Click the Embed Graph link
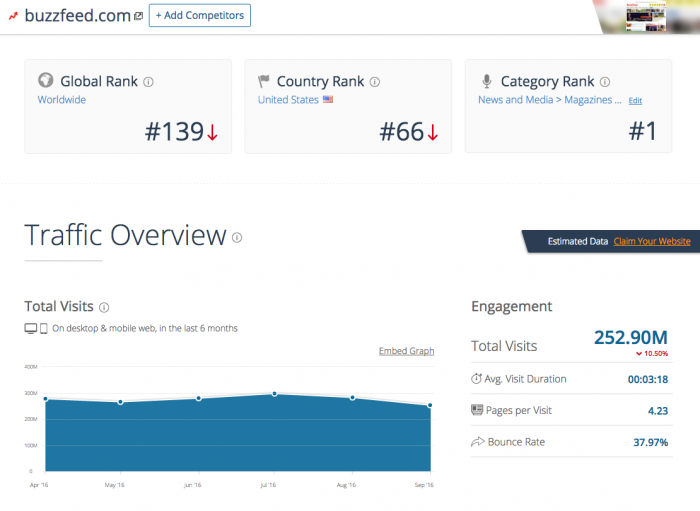700x511 pixels. pyautogui.click(x=406, y=351)
